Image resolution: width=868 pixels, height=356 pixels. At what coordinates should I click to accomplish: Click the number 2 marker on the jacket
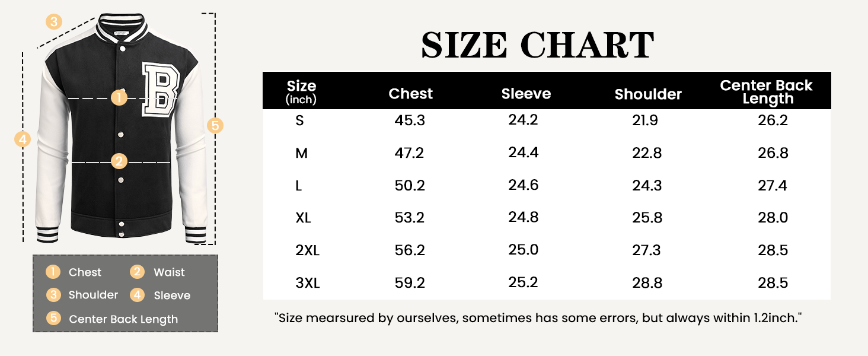pyautogui.click(x=119, y=161)
